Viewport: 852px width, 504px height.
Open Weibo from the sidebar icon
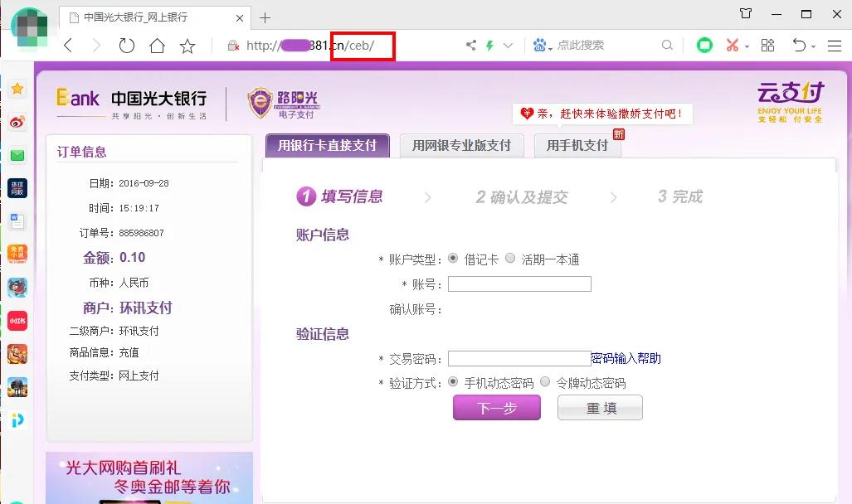(17, 119)
